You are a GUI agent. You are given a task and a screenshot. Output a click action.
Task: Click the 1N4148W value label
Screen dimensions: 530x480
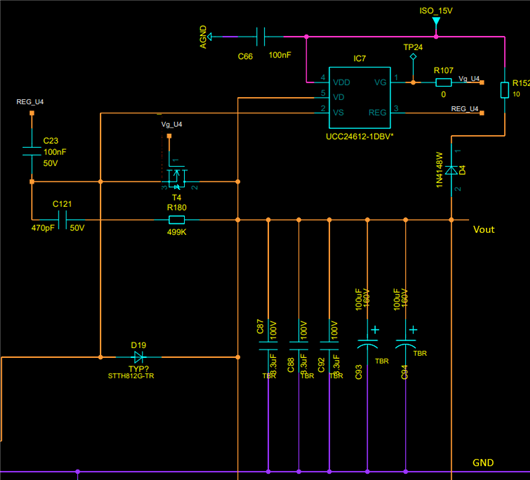[439, 170]
